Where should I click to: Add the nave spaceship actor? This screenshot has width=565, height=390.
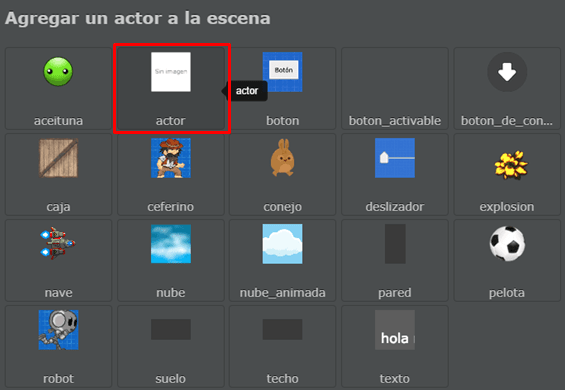click(58, 260)
